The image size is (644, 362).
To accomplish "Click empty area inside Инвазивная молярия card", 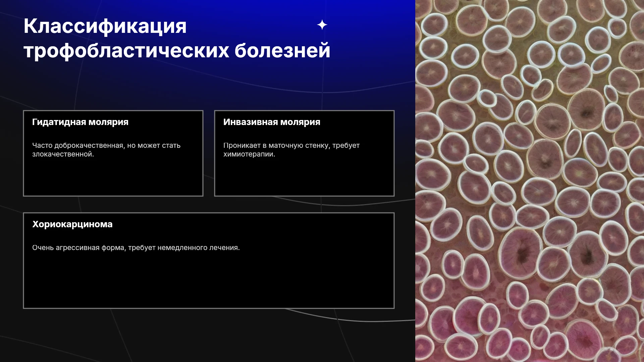I will tap(304, 178).
